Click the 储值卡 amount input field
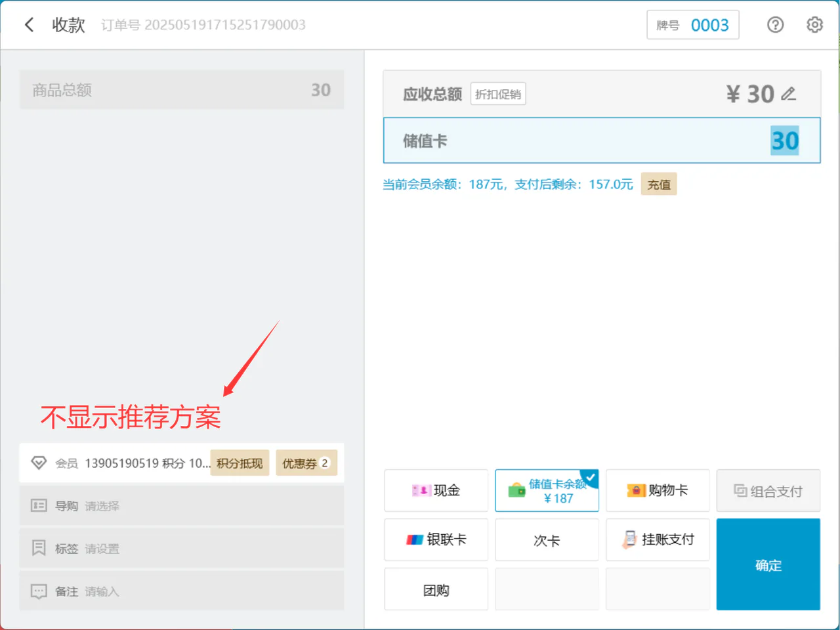 (602, 140)
